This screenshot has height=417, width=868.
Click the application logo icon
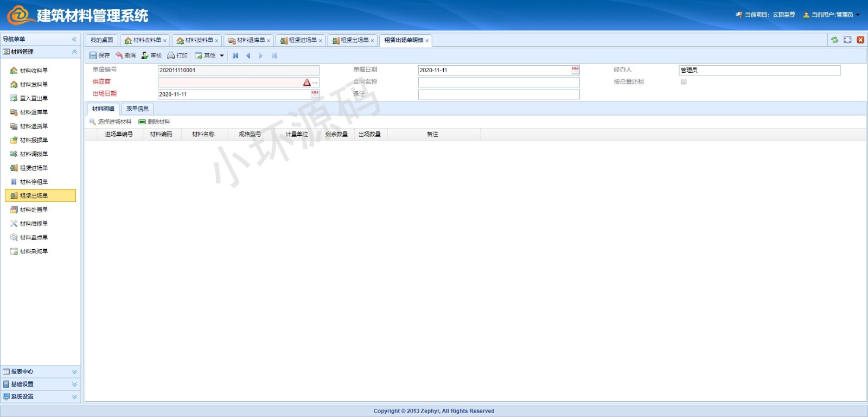20,15
